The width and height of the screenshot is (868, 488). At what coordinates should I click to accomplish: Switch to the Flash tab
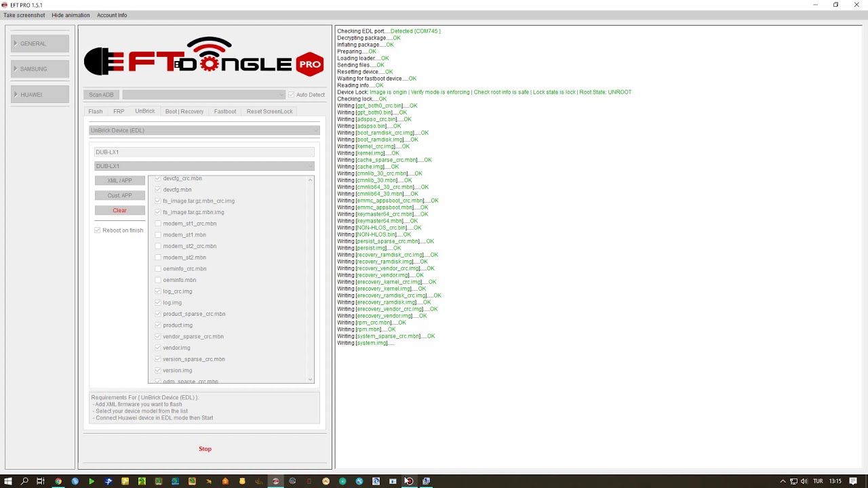click(96, 111)
